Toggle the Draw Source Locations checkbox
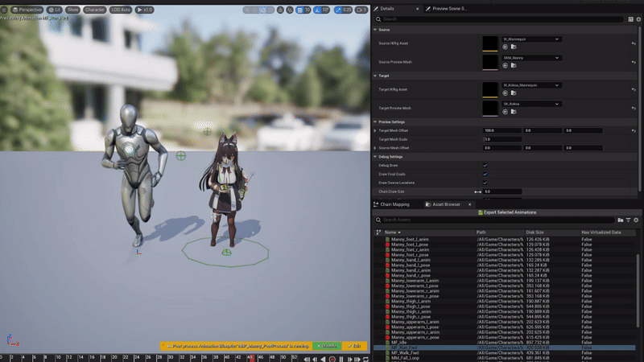The image size is (644, 362). point(485,183)
